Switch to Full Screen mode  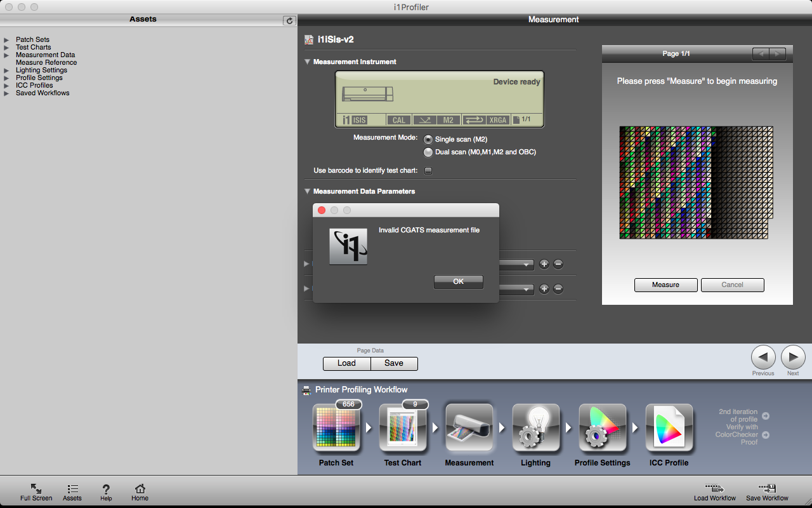[36, 488]
